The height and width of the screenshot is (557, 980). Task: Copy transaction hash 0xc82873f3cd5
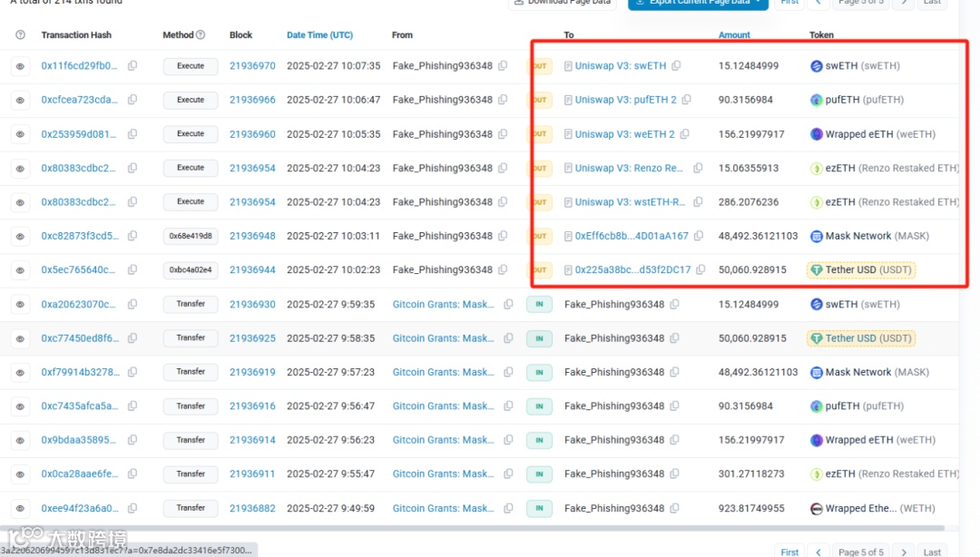point(132,236)
